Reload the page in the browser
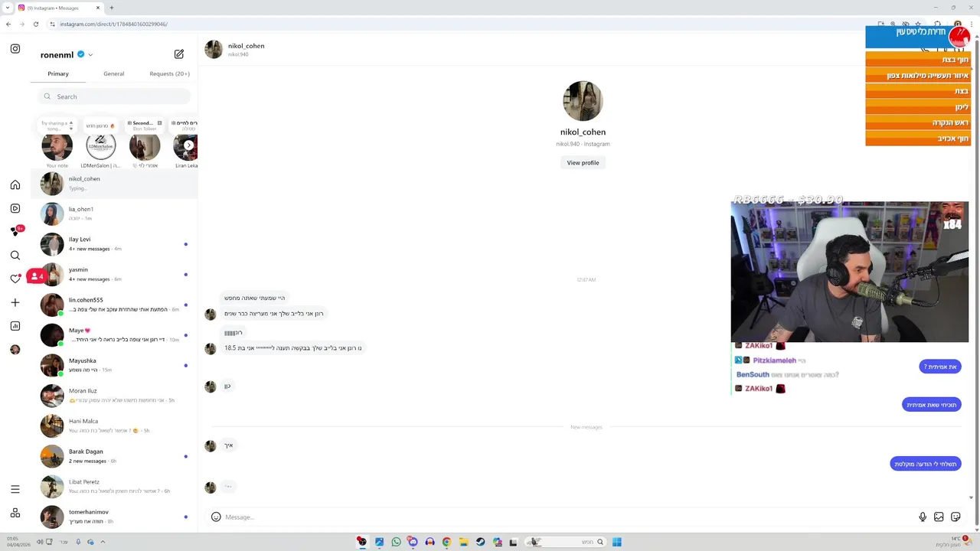980x551 pixels. point(35,24)
